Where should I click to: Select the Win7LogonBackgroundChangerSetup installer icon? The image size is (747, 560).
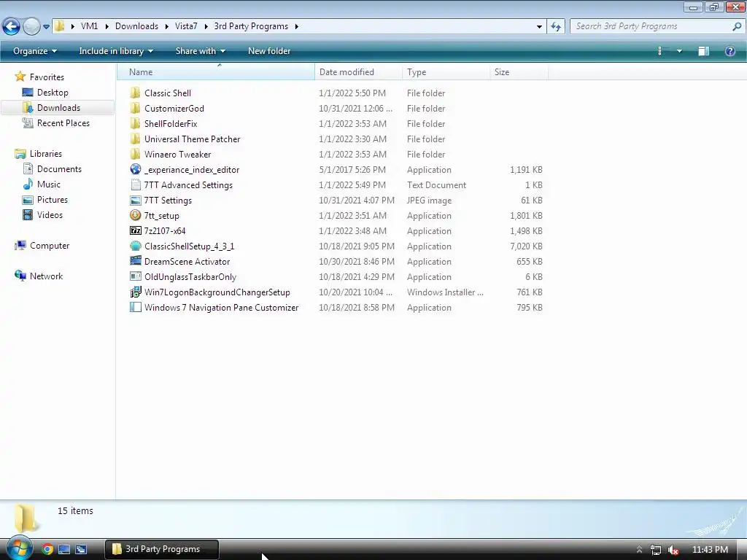135,292
